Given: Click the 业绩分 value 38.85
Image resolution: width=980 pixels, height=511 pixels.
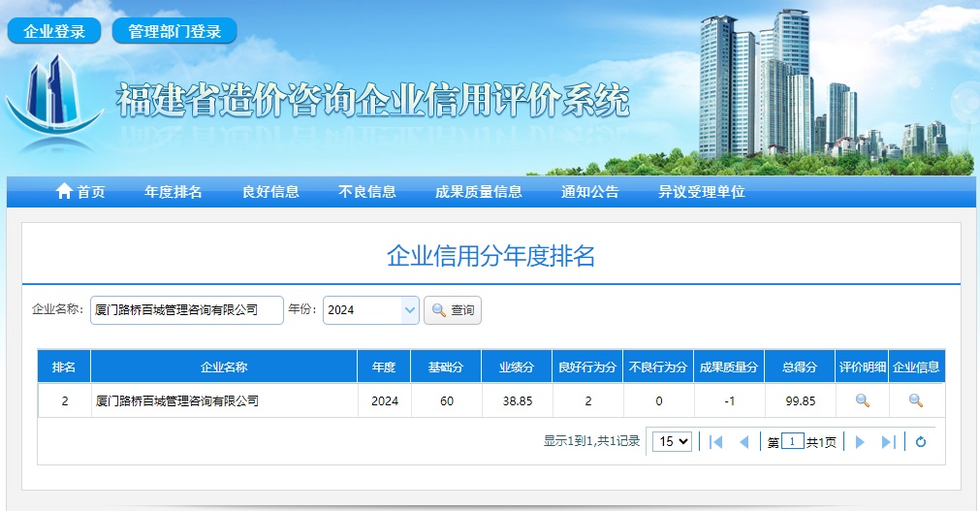Looking at the screenshot, I should [x=518, y=400].
